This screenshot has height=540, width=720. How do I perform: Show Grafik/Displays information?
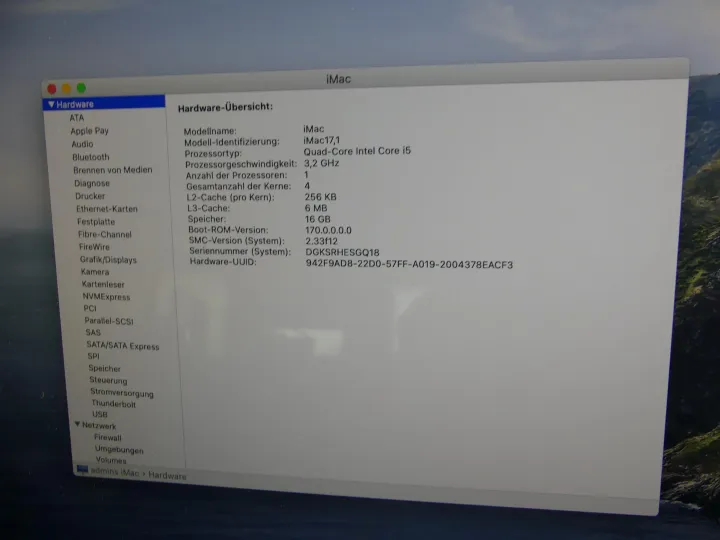point(108,260)
